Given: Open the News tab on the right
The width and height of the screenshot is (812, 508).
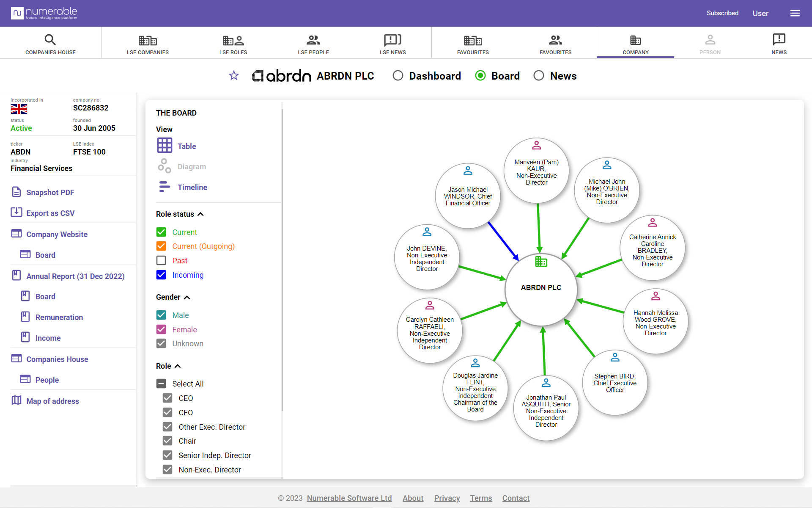Looking at the screenshot, I should click(779, 44).
